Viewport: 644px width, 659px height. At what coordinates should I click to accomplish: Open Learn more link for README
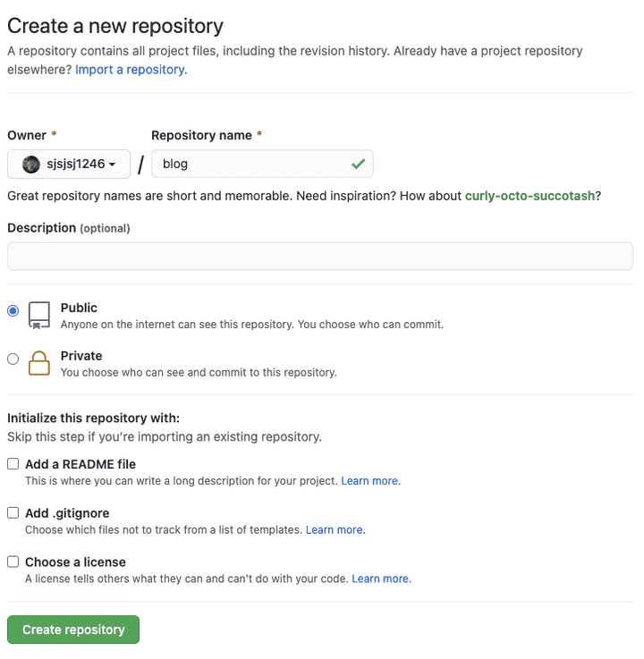pyautogui.click(x=370, y=481)
